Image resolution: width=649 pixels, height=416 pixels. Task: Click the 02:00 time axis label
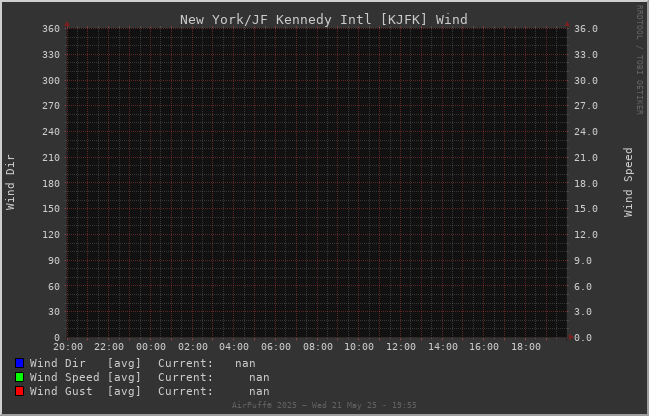(x=193, y=346)
